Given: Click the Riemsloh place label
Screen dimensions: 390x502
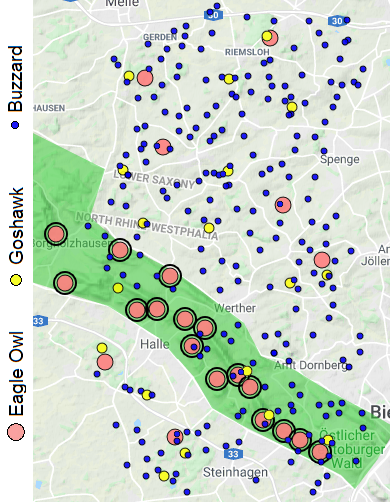Looking at the screenshot, I should 247,52.
